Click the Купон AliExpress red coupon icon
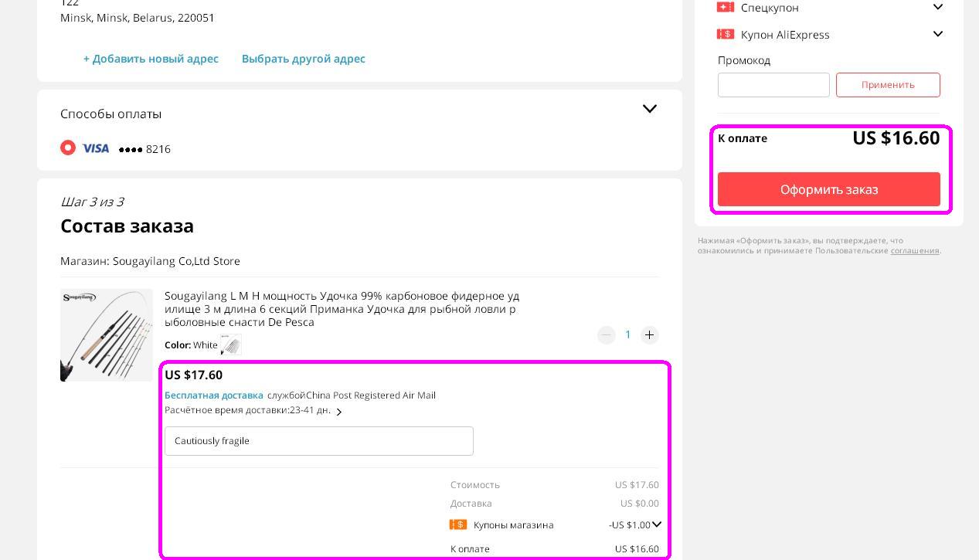Image resolution: width=979 pixels, height=560 pixels. point(725,34)
